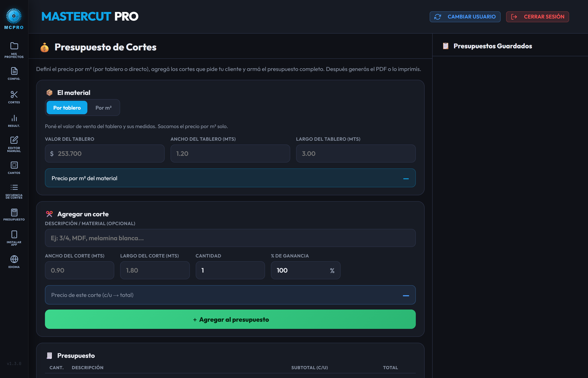Click the VALOR DEL TABLERO label
Viewport: 588px width, 378px height.
(70, 139)
